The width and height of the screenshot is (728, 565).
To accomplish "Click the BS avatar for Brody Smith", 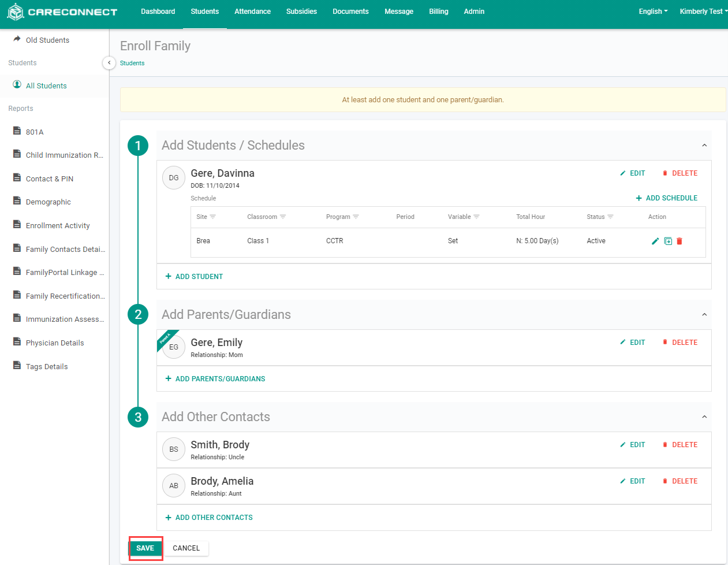I will click(174, 449).
